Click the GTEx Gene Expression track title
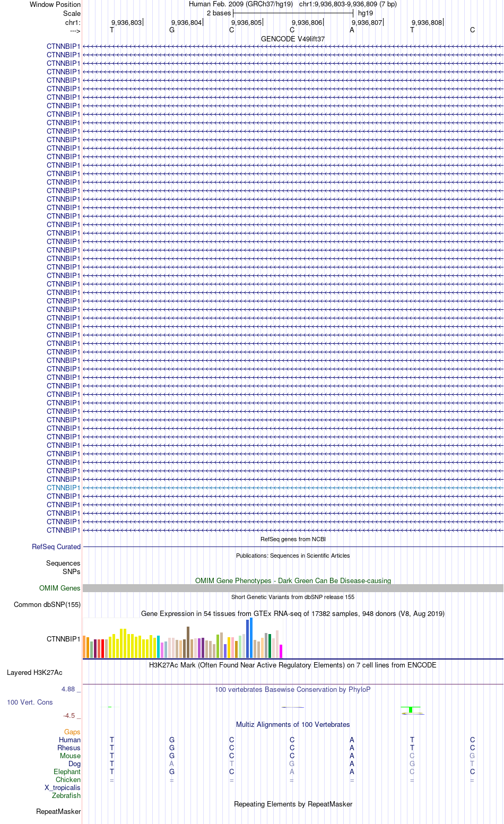The image size is (504, 824). [x=293, y=613]
